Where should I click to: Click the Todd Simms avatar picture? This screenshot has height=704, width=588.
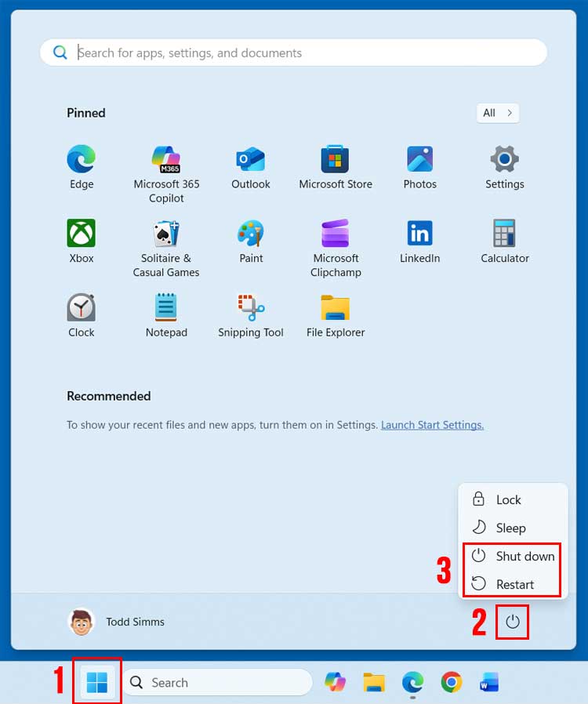[x=82, y=622]
